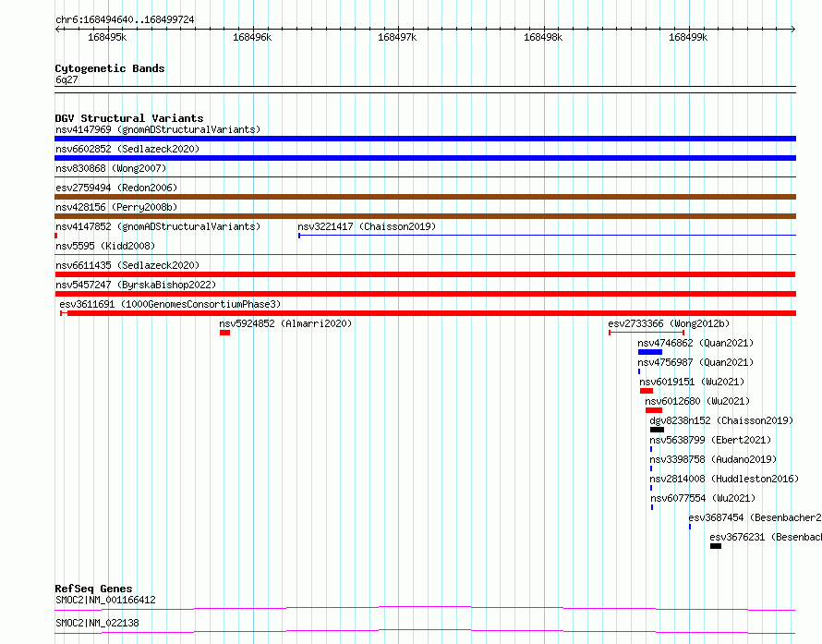Open the SMOC2|NM_001166412 gene label

click(x=105, y=600)
